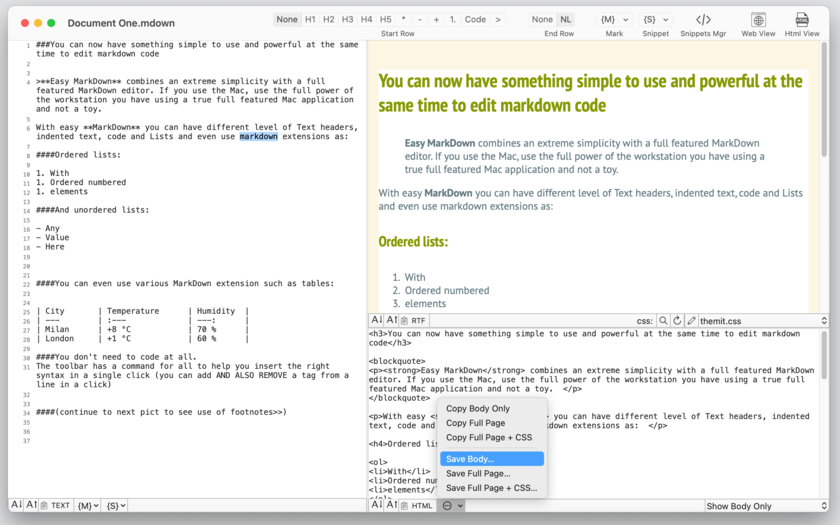Increase font size in HTML pane

[392, 505]
